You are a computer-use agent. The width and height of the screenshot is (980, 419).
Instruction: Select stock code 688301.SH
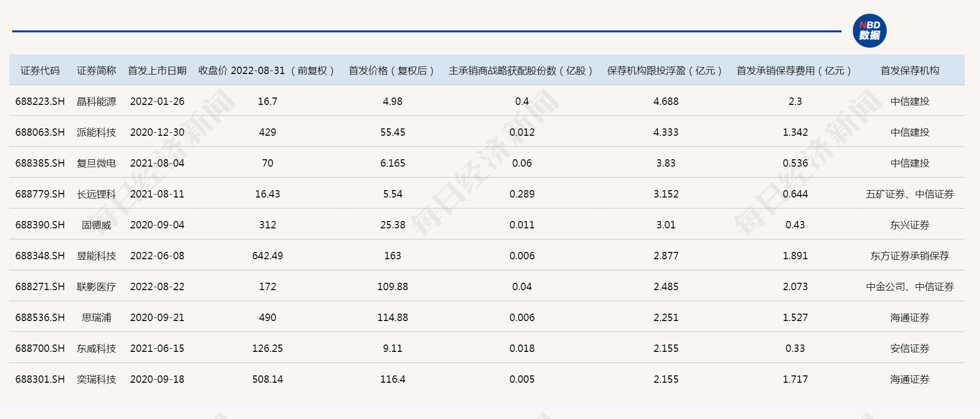[40, 379]
